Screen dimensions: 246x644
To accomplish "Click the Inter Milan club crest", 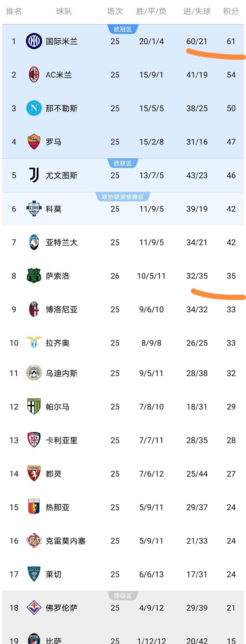I will click(34, 41).
